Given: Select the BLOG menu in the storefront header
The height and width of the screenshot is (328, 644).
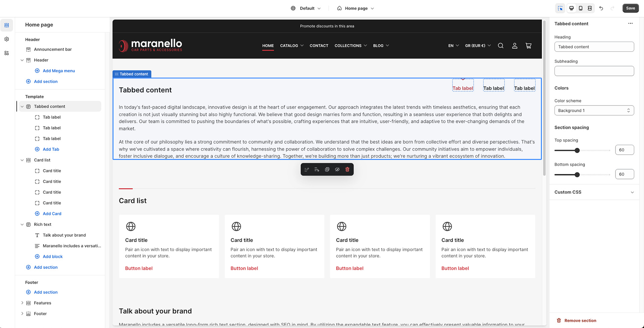Looking at the screenshot, I should [x=381, y=46].
